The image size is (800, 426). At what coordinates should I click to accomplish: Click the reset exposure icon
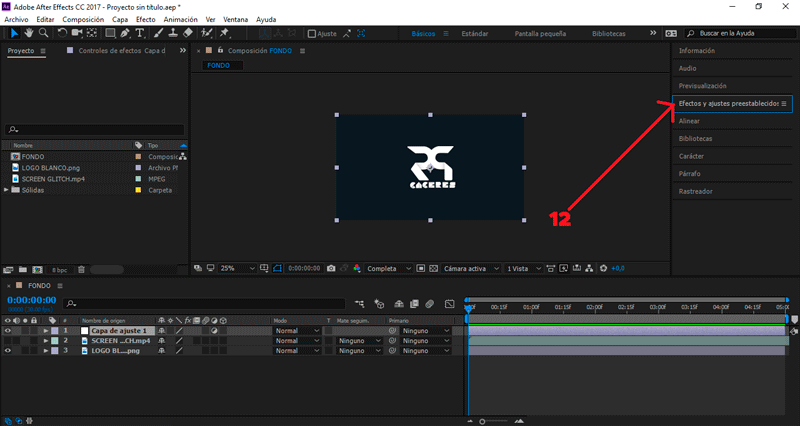tap(603, 268)
